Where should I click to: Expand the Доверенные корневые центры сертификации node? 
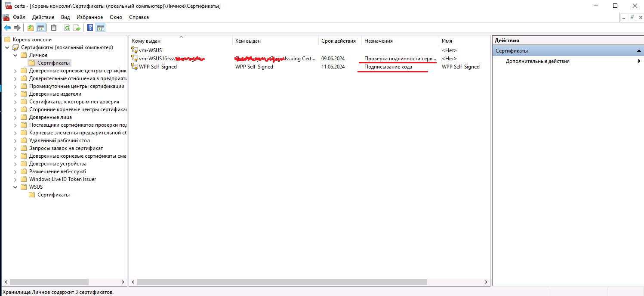pyautogui.click(x=15, y=70)
